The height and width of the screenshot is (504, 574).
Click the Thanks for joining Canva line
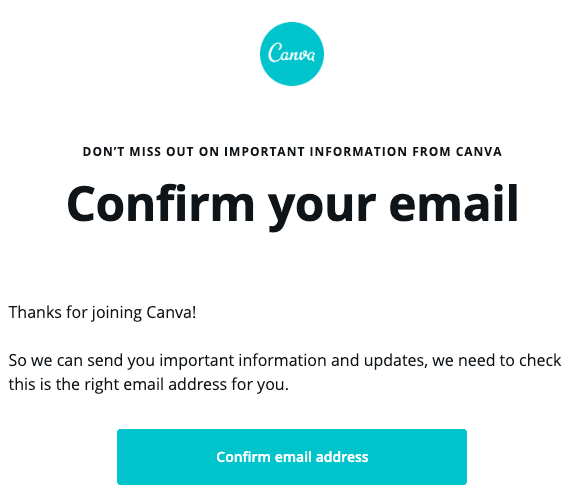(102, 313)
